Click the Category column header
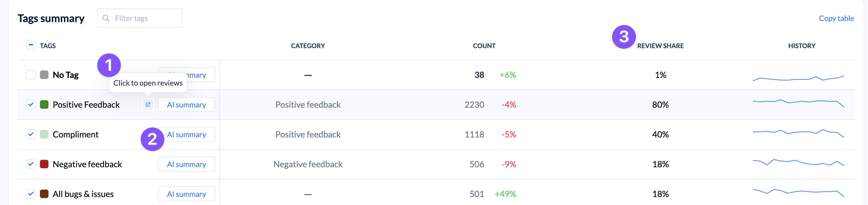Image resolution: width=868 pixels, height=205 pixels. (308, 46)
